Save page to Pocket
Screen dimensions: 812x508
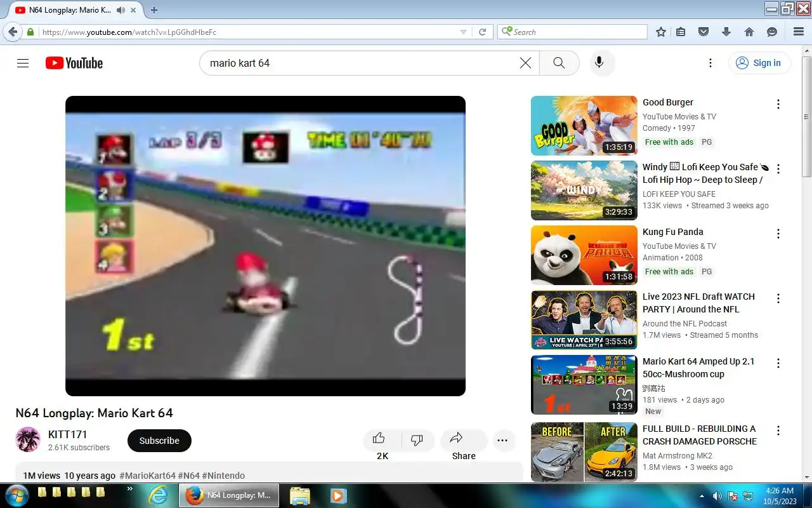point(703,32)
